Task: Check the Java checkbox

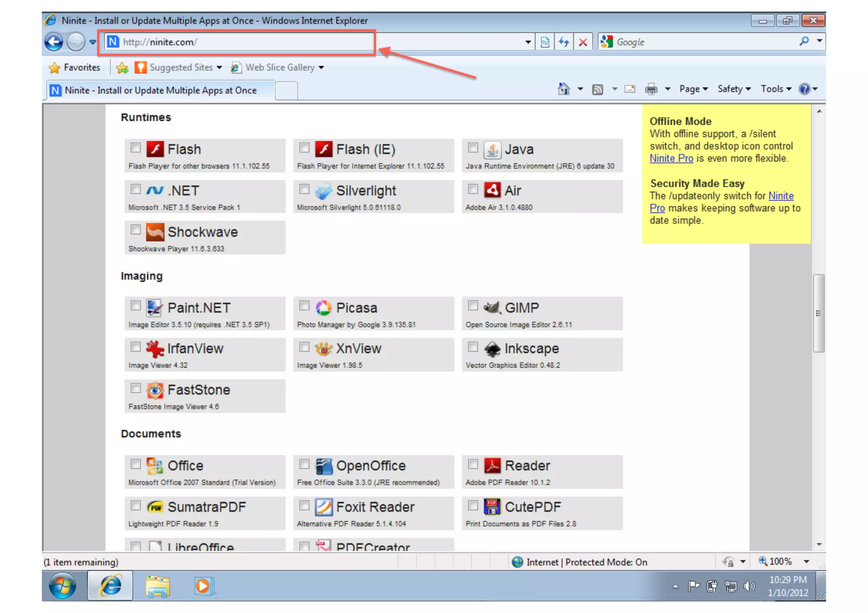Action: point(473,147)
